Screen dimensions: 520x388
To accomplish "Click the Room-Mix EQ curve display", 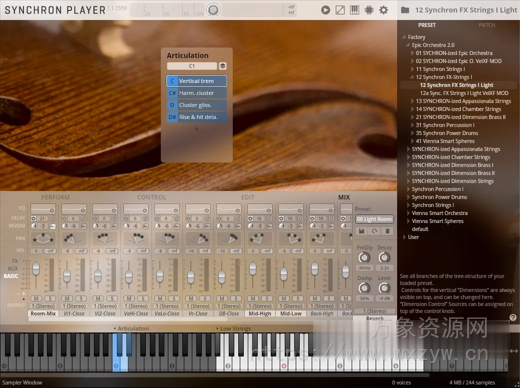I will coord(43,209).
